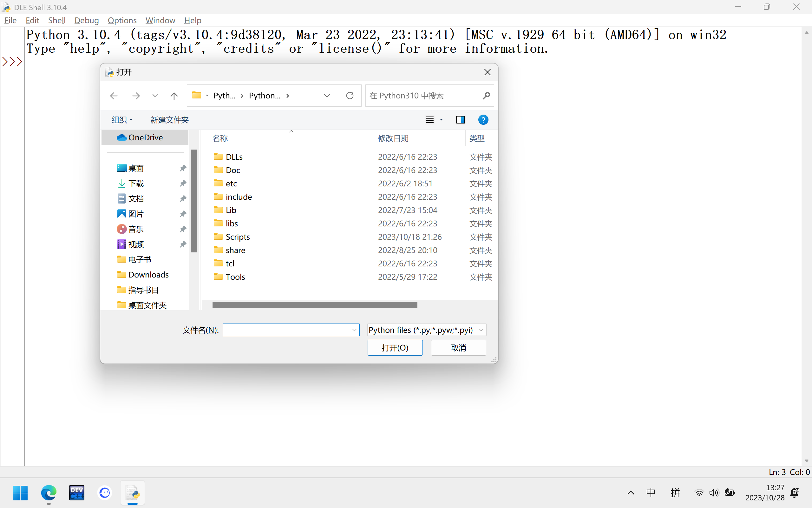This screenshot has height=508, width=812.
Task: Go back in the file dialog
Action: click(x=114, y=96)
